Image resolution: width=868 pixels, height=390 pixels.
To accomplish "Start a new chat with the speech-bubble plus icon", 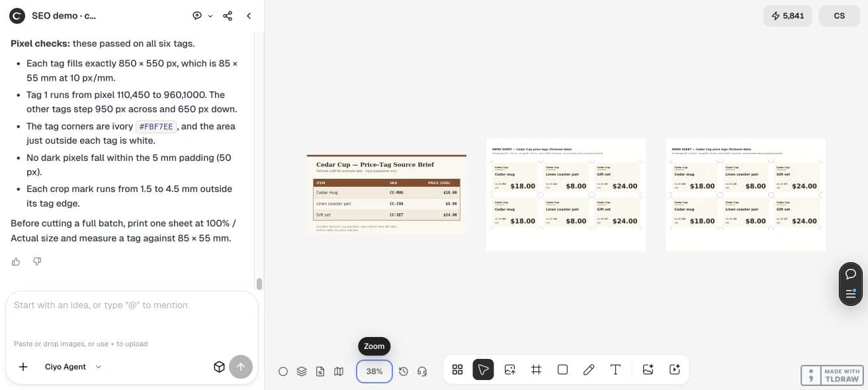I will tap(197, 16).
